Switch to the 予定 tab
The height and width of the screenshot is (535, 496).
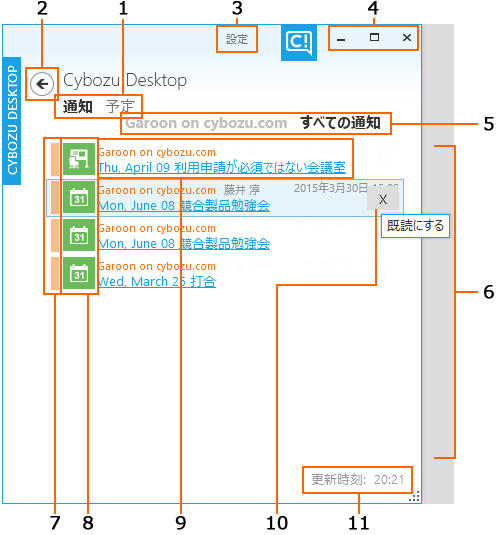pos(120,106)
